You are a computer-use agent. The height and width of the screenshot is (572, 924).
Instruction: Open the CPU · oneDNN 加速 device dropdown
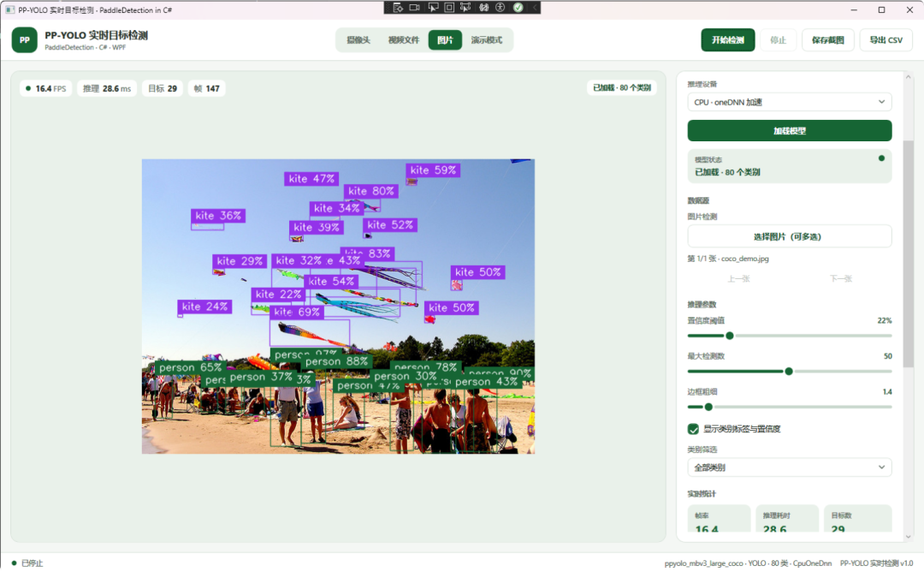[x=790, y=102]
